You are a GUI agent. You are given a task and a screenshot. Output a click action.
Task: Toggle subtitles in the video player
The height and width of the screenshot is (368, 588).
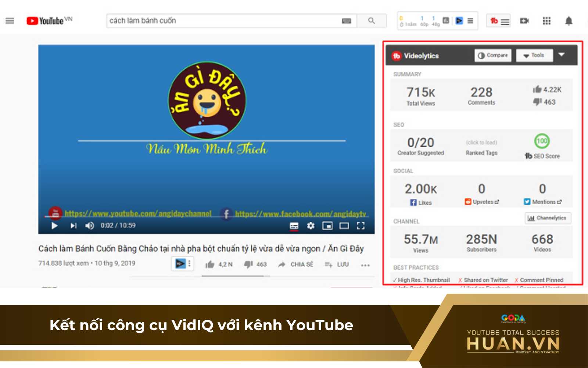pyautogui.click(x=294, y=226)
